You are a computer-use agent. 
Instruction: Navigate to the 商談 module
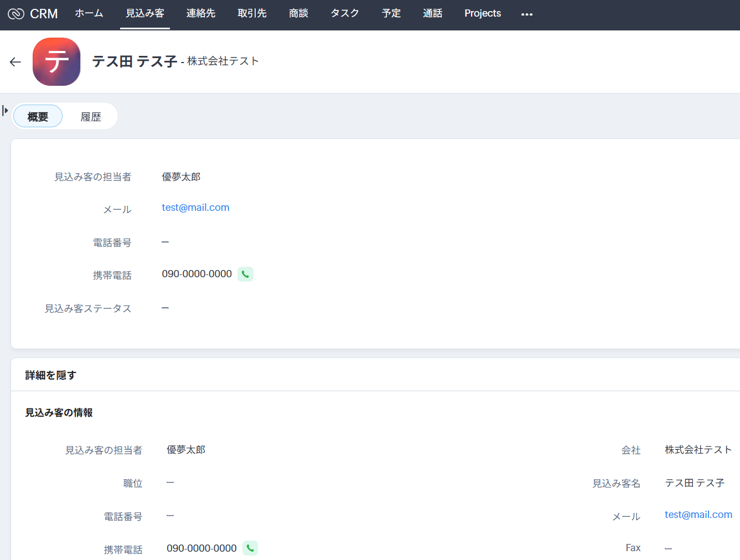pos(298,13)
